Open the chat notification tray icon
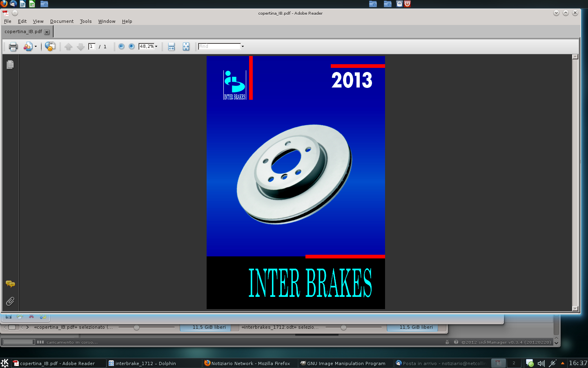 coord(530,363)
